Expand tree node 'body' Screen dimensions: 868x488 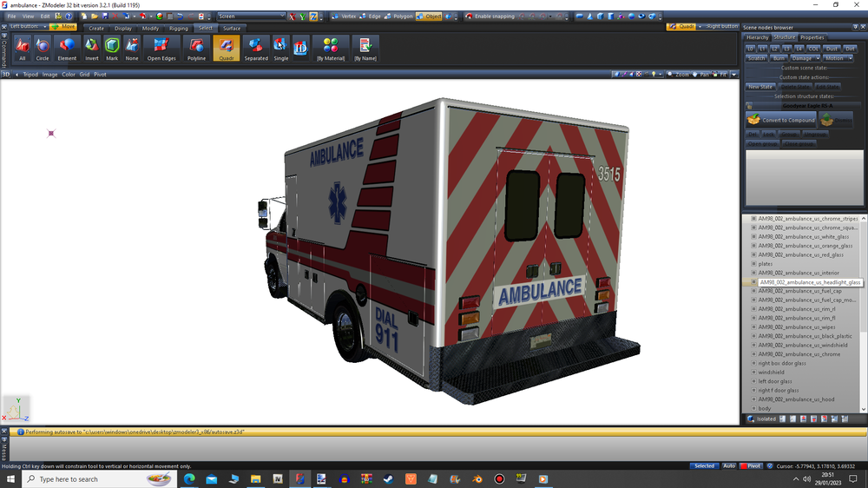pos(753,408)
